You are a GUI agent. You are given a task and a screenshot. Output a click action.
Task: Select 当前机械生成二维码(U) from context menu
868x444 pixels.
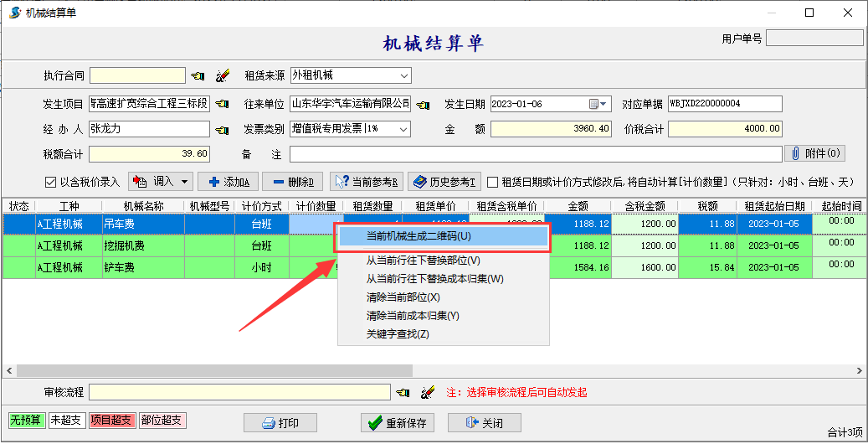[442, 237]
